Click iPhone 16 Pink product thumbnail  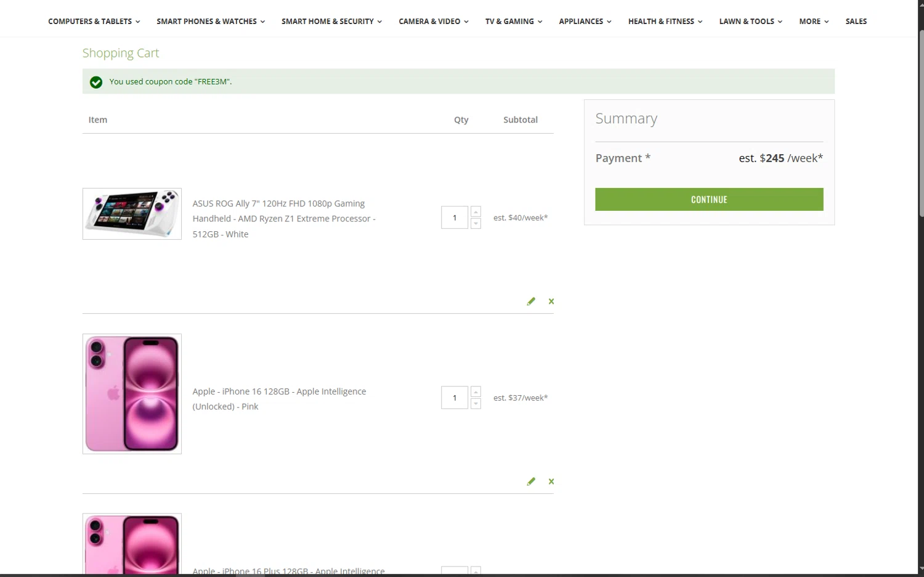[x=132, y=394]
